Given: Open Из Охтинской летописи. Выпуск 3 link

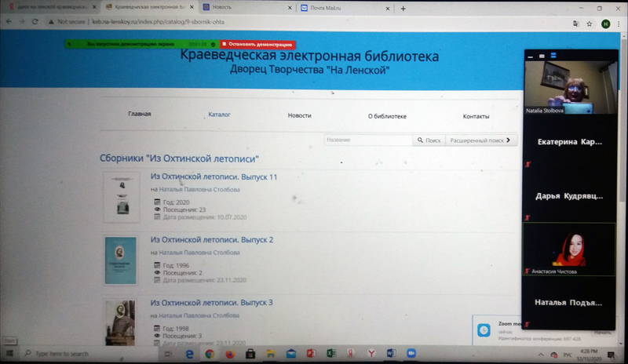Looking at the screenshot, I should (x=211, y=302).
